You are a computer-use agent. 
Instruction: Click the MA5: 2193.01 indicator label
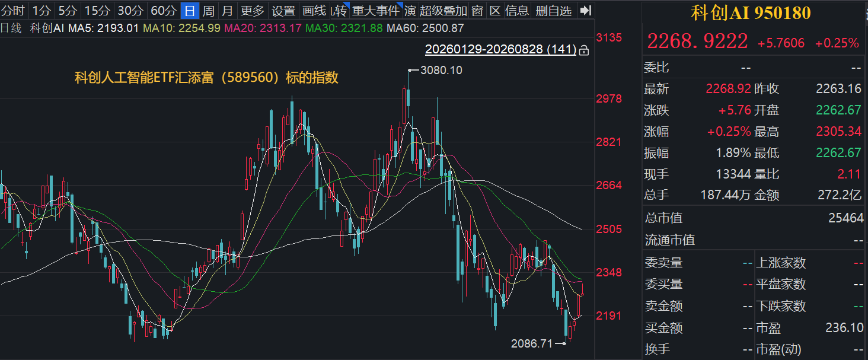104,28
